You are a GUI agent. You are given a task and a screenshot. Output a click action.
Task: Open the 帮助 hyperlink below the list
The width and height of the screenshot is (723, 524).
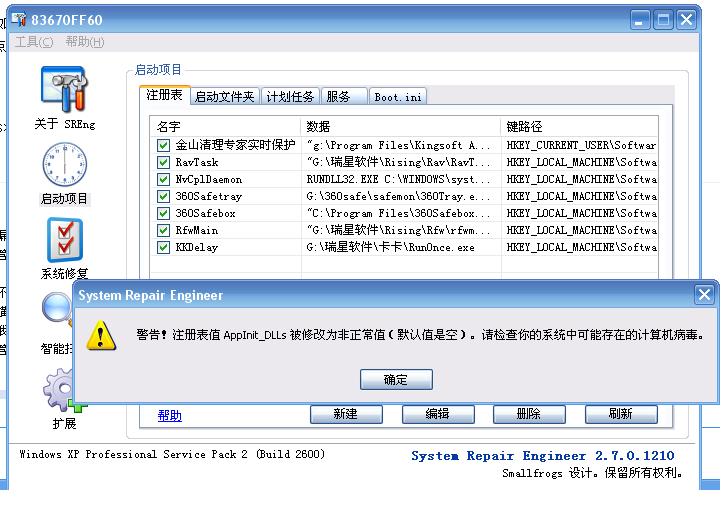click(x=170, y=416)
